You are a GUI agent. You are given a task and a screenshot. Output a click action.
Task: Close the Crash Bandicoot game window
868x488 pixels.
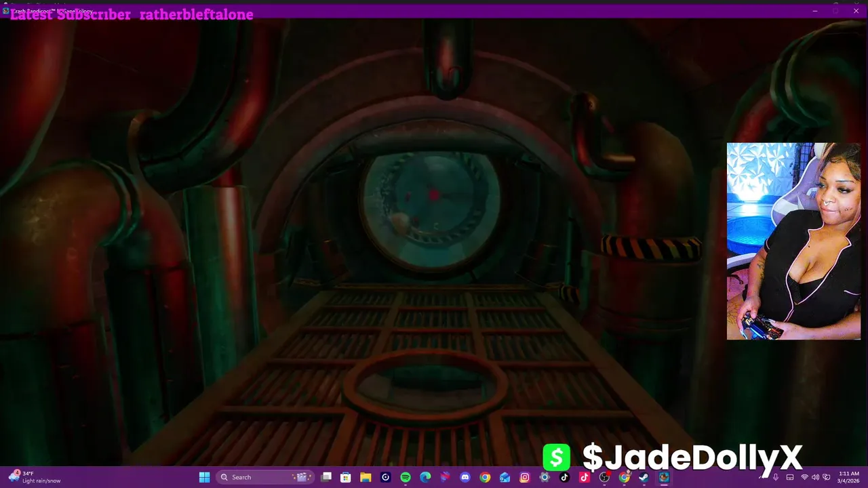coord(856,11)
